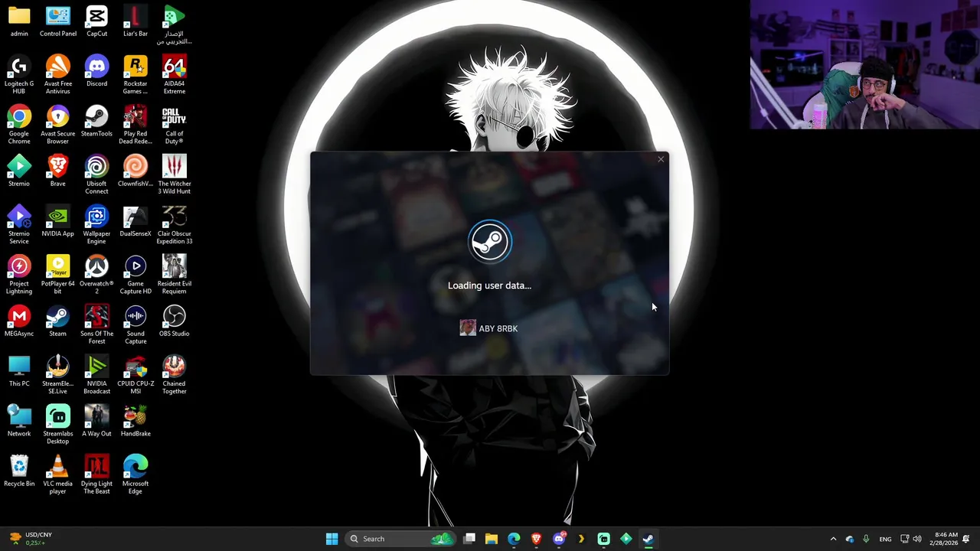Launch the Play Red Dead Redemption shortcut
This screenshot has height=551, width=980.
[136, 125]
